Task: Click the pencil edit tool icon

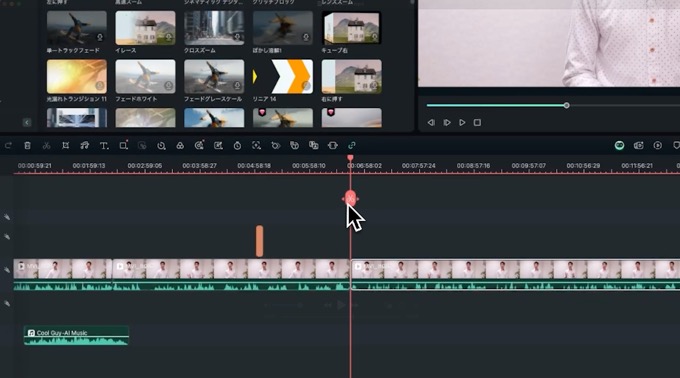Action: click(x=218, y=146)
